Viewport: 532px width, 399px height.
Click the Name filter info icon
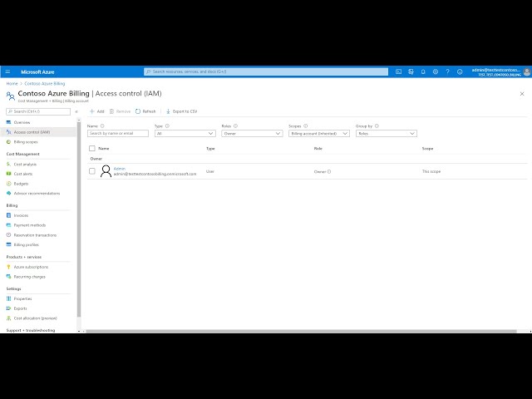102,126
